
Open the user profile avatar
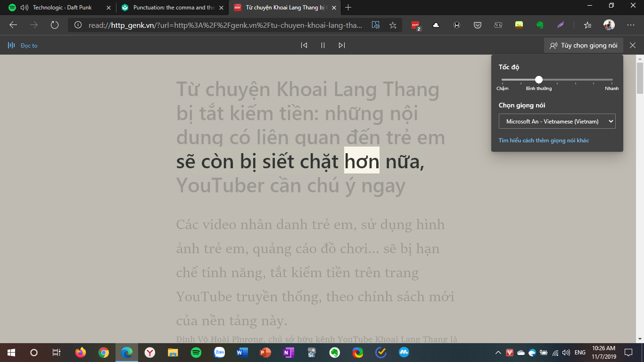coord(609,25)
